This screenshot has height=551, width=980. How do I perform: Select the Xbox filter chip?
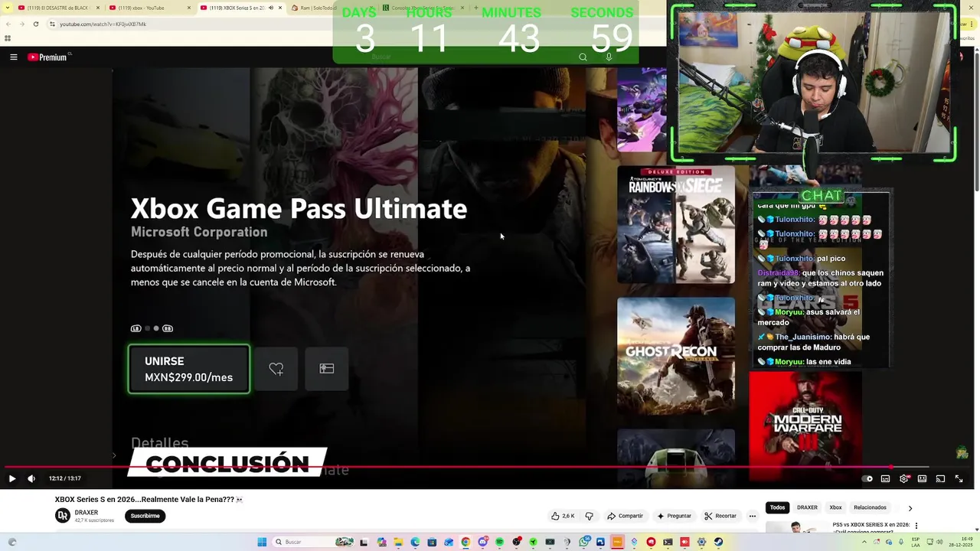(x=835, y=507)
